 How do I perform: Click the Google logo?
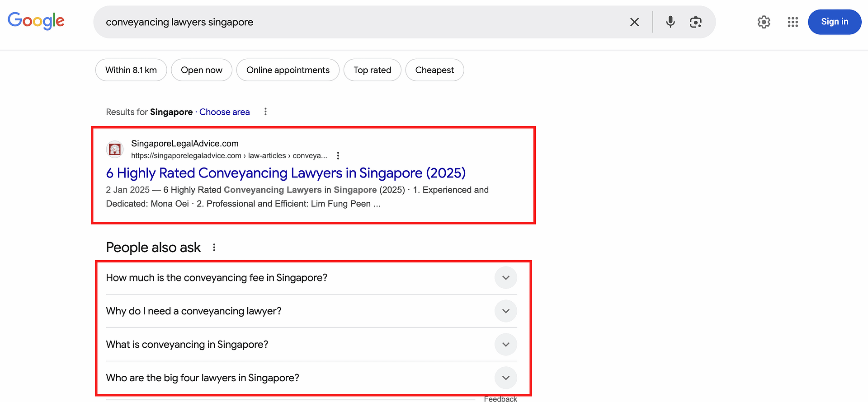[x=36, y=21]
